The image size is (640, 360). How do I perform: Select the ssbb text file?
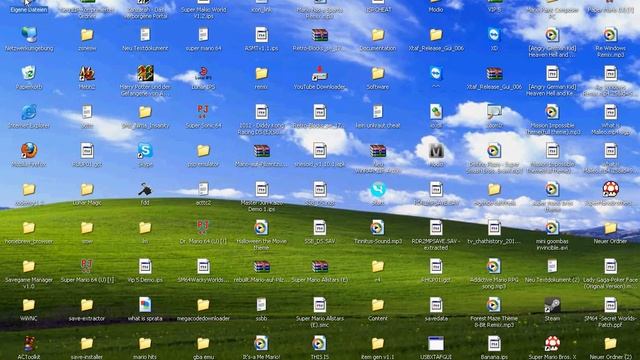262,305
